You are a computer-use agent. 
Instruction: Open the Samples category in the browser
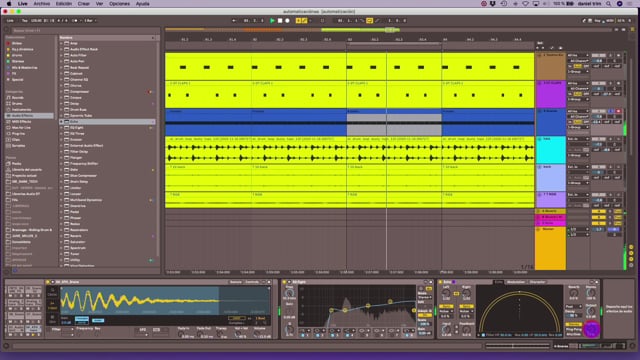pyautogui.click(x=18, y=146)
